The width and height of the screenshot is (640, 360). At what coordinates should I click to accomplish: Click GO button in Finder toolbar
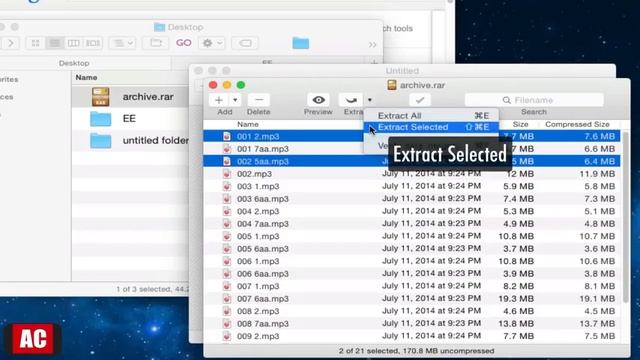[184, 43]
